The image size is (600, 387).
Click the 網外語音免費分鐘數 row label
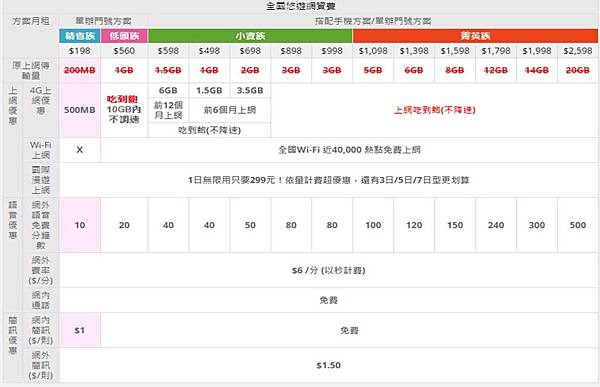click(41, 225)
